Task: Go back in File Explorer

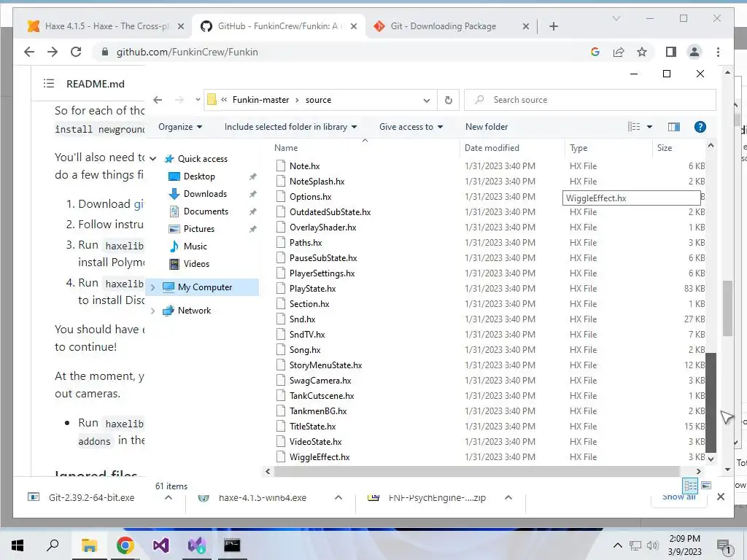Action: (x=158, y=100)
